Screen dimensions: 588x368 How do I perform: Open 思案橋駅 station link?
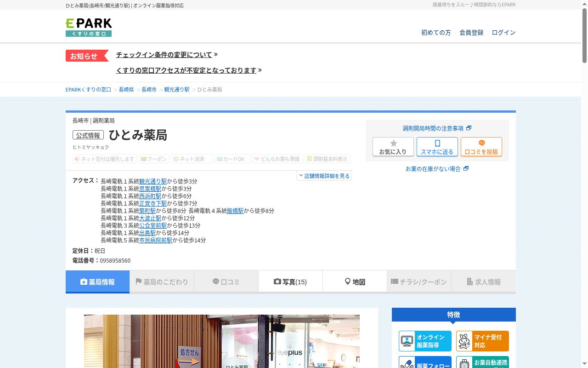[150, 189]
